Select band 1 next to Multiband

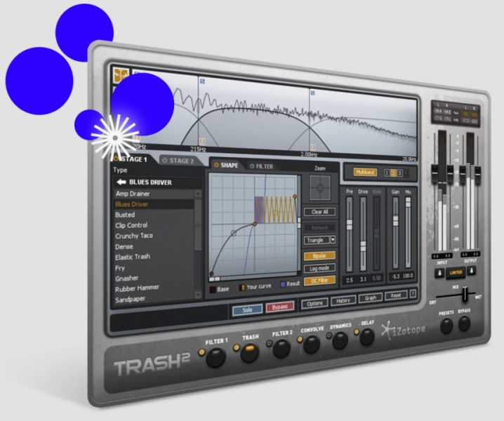click(x=387, y=173)
